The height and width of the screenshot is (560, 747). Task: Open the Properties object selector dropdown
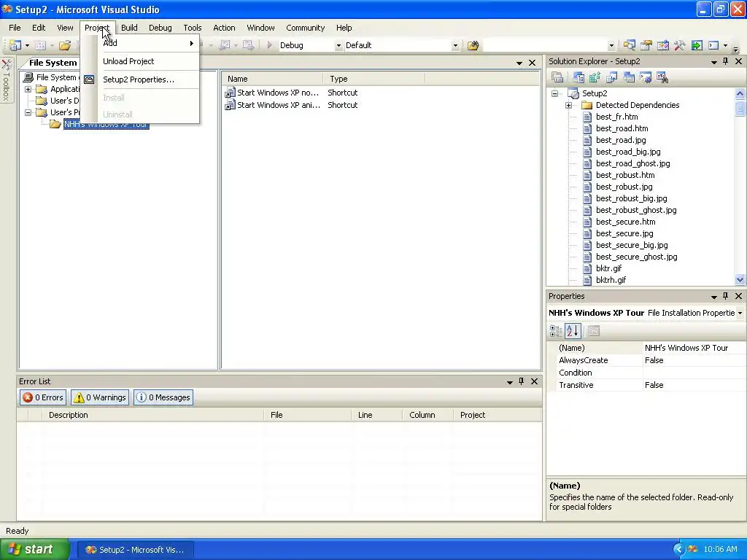(x=740, y=313)
